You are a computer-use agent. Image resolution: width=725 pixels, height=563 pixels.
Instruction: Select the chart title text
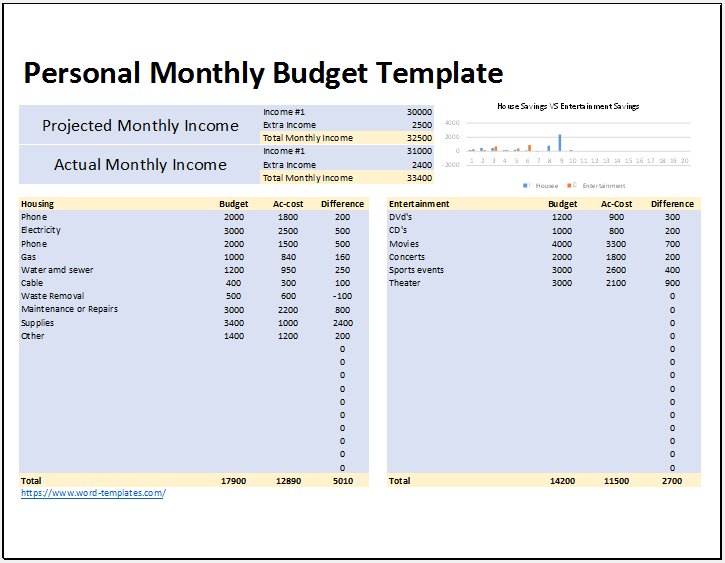(568, 106)
